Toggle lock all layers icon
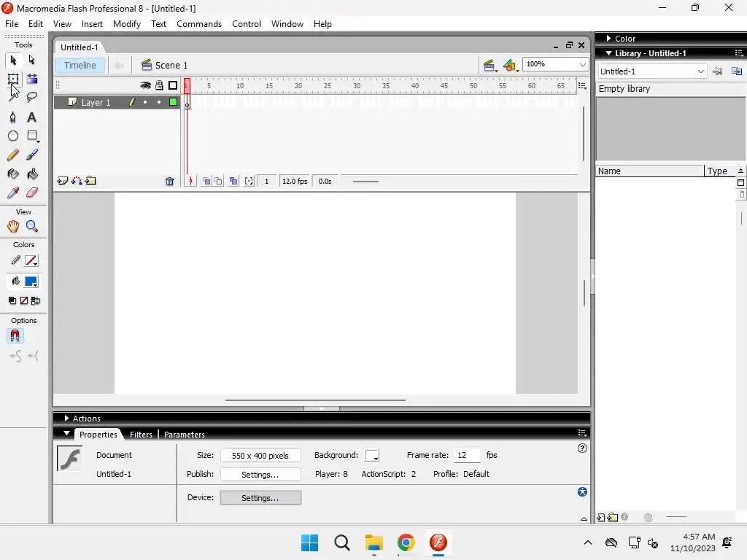 pos(159,85)
